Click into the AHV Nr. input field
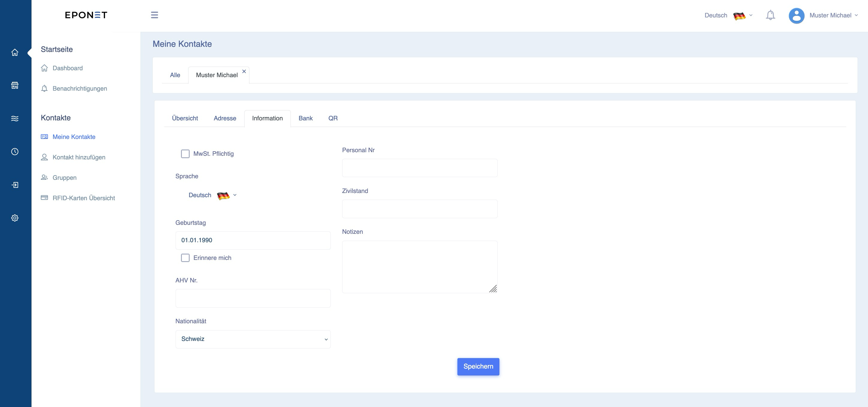The width and height of the screenshot is (868, 407). pos(253,298)
